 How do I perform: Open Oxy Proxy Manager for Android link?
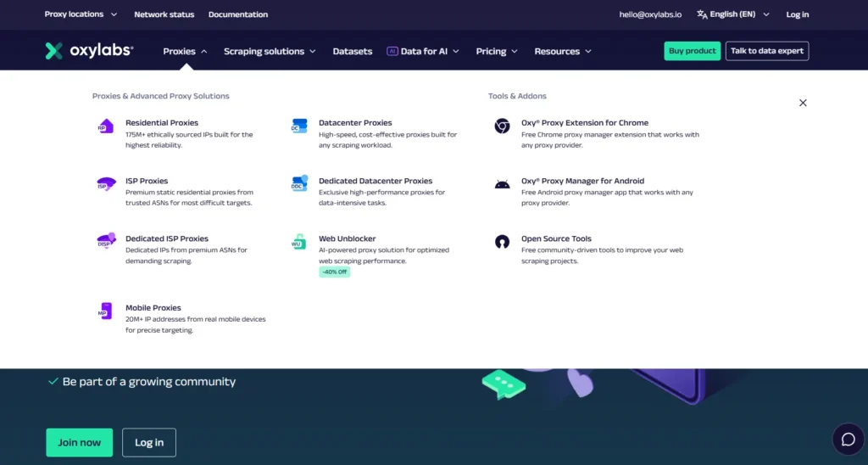point(582,181)
